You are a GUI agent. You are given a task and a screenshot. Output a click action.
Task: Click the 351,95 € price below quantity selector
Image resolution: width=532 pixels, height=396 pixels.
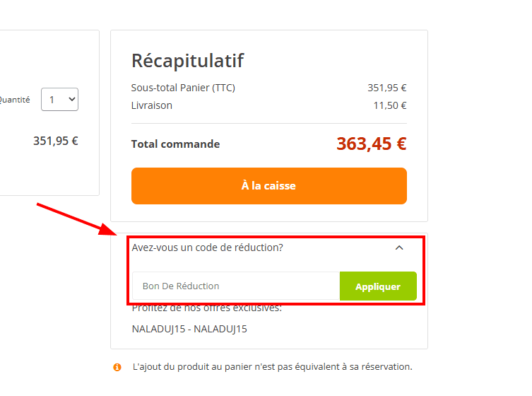55,141
